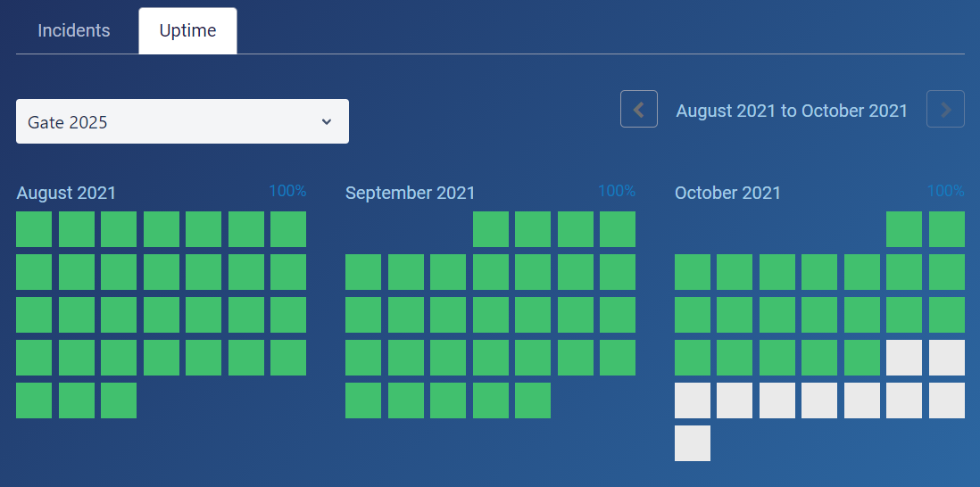Click October 2021's 100% uptime percentage

(945, 191)
